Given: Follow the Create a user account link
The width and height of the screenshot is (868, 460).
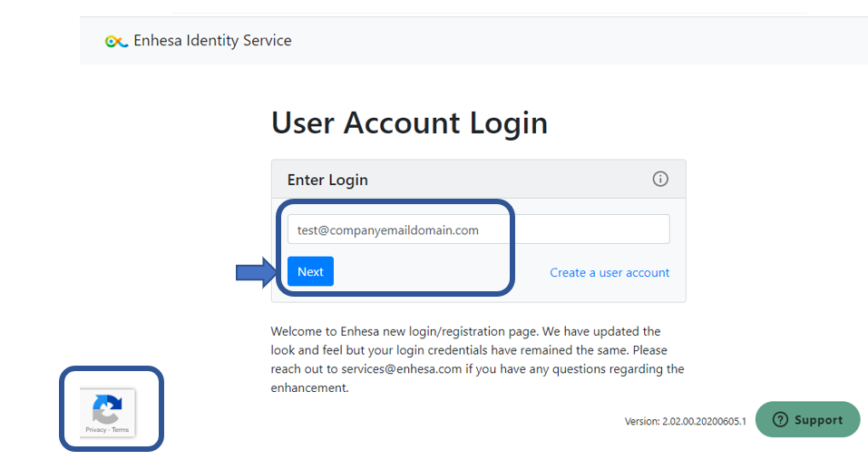Looking at the screenshot, I should (610, 272).
